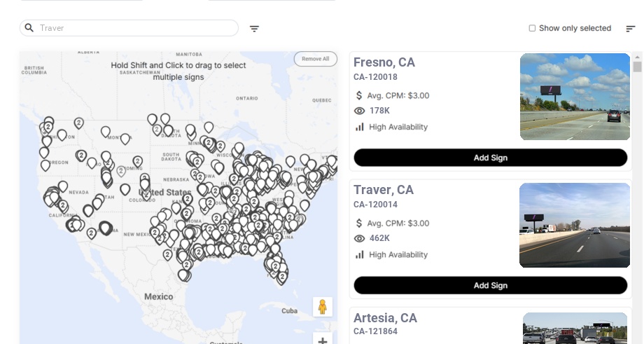Add the Traver, CA sign
644x344 pixels.
pyautogui.click(x=490, y=285)
